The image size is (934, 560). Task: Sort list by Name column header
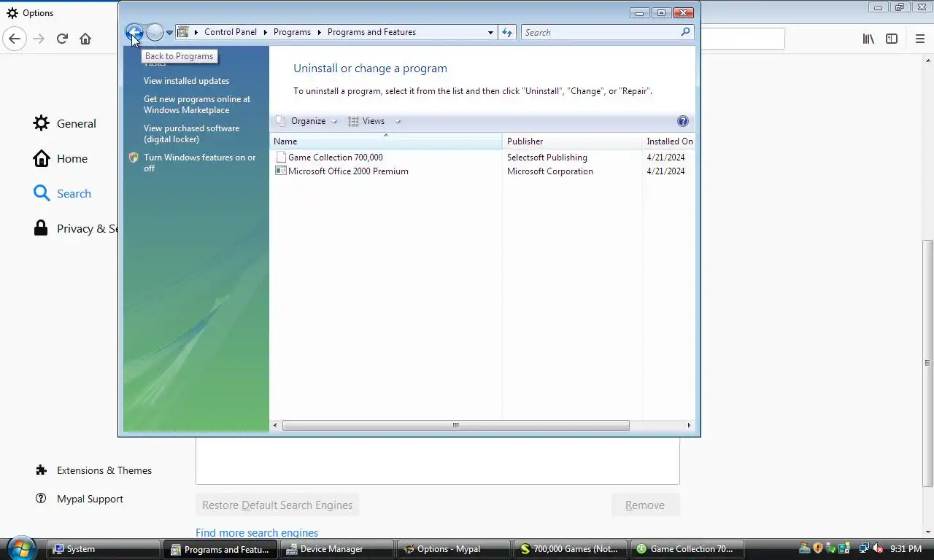386,141
